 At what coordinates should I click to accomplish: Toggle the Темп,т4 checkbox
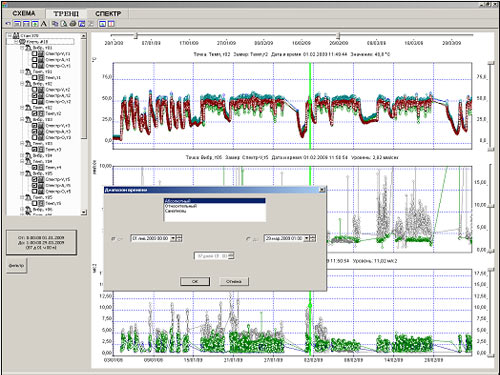[34, 167]
